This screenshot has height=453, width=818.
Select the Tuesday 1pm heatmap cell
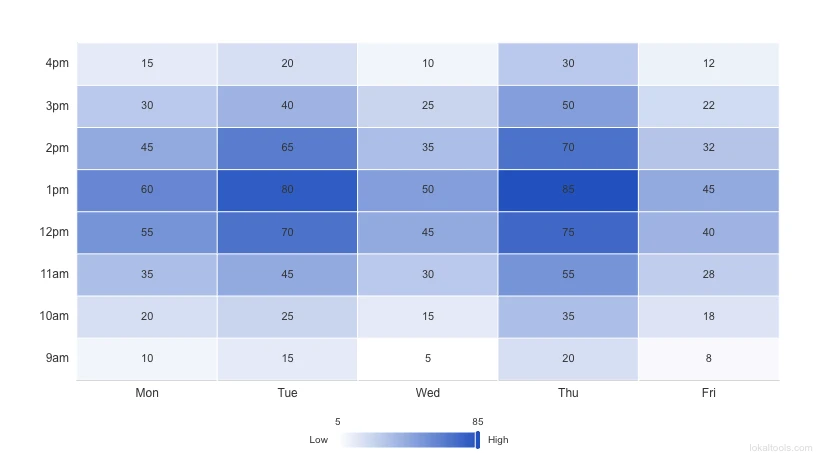coord(287,190)
